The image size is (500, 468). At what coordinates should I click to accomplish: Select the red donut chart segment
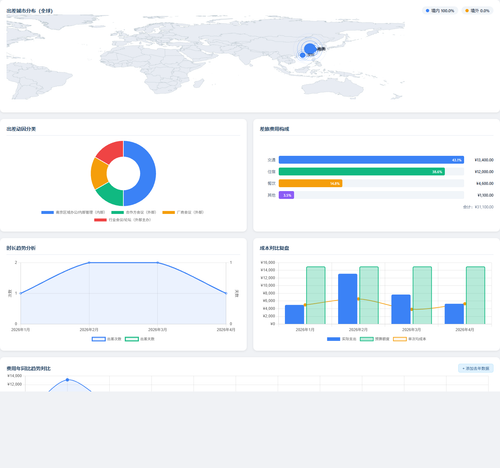pos(112,151)
